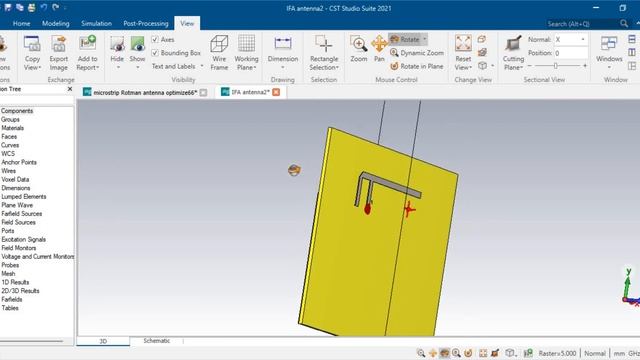Adjust the cutting plane position slider
The image size is (640, 360).
click(x=556, y=66)
